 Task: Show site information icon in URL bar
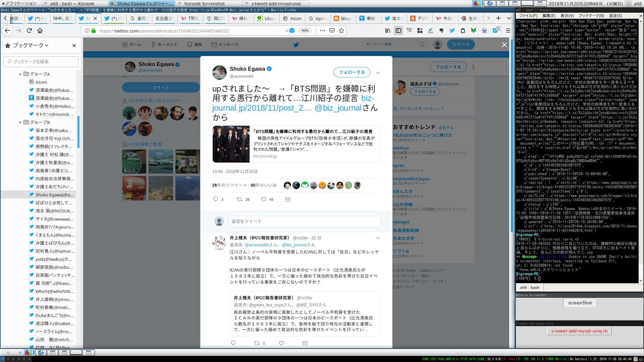click(87, 31)
